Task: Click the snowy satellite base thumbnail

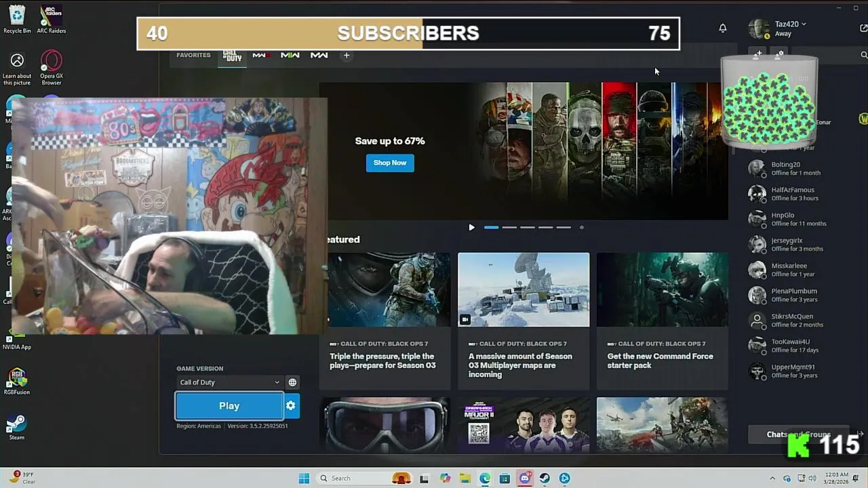Action: pyautogui.click(x=524, y=290)
